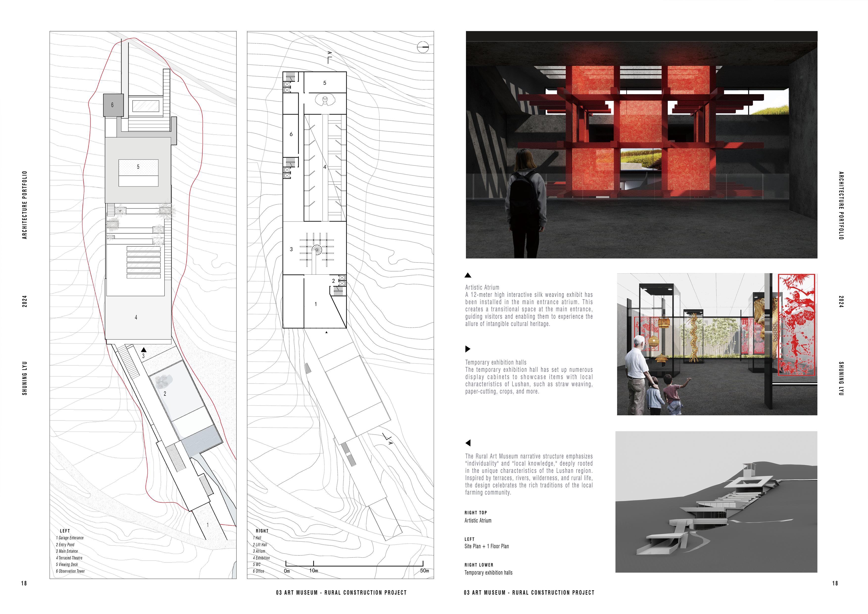Click the '6 Office' legend entry
The image size is (868, 614).
(x=259, y=571)
